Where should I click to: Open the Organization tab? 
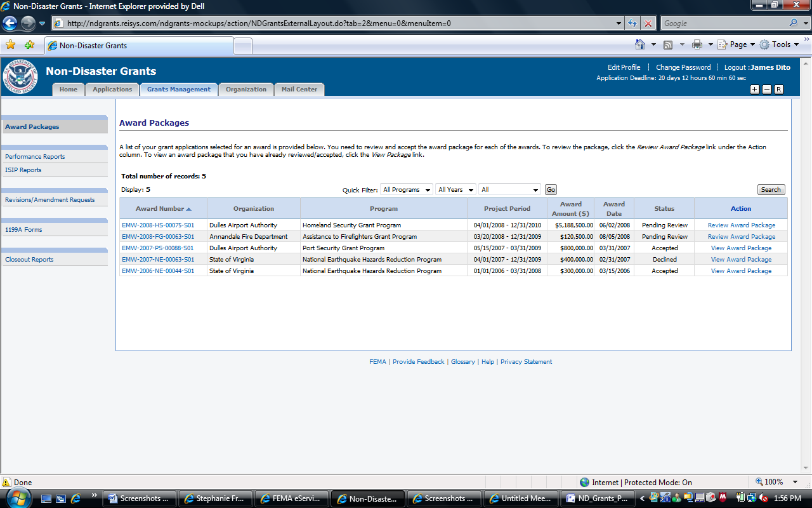[x=246, y=90]
